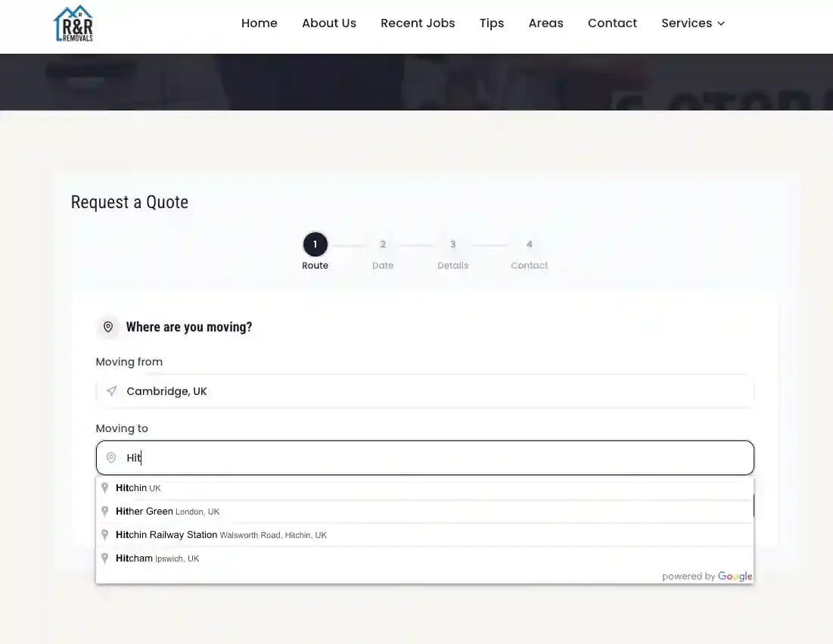The image size is (833, 644).
Task: Click the R&R Removals logo
Action: click(x=73, y=23)
